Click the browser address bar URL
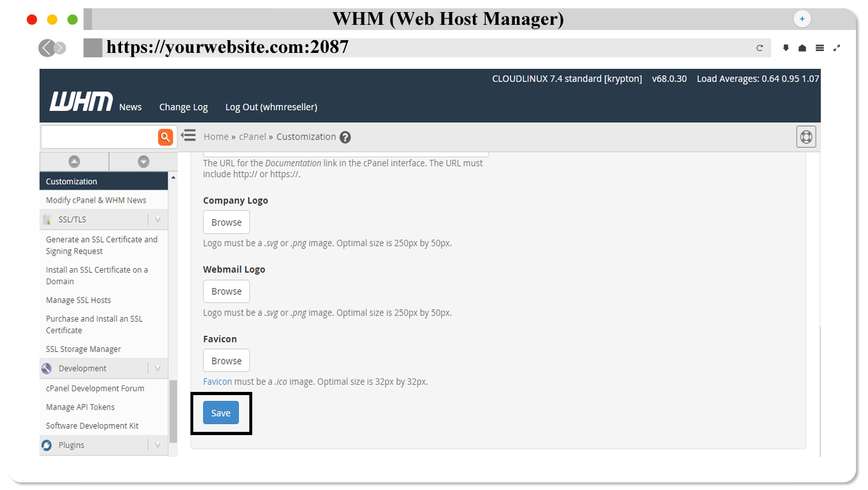Screen dimensions: 868x490 [x=228, y=47]
